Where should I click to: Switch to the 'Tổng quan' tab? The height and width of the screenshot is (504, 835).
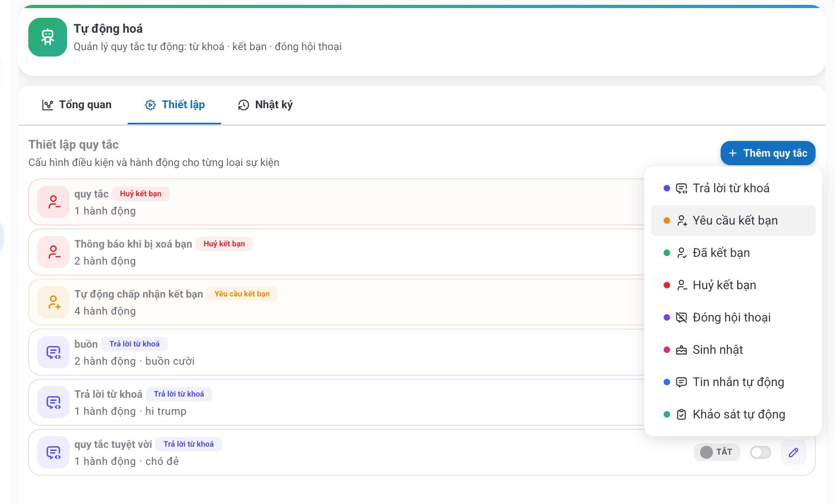(77, 105)
